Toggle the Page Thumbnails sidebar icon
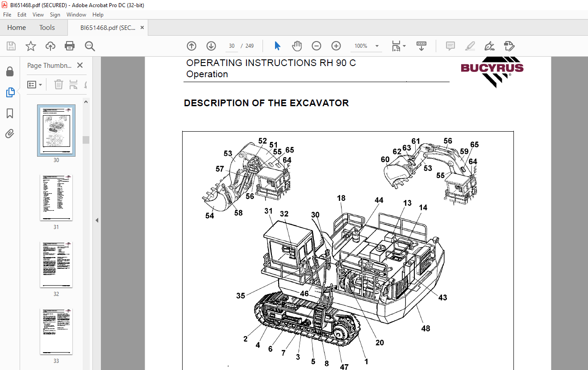 tap(10, 92)
